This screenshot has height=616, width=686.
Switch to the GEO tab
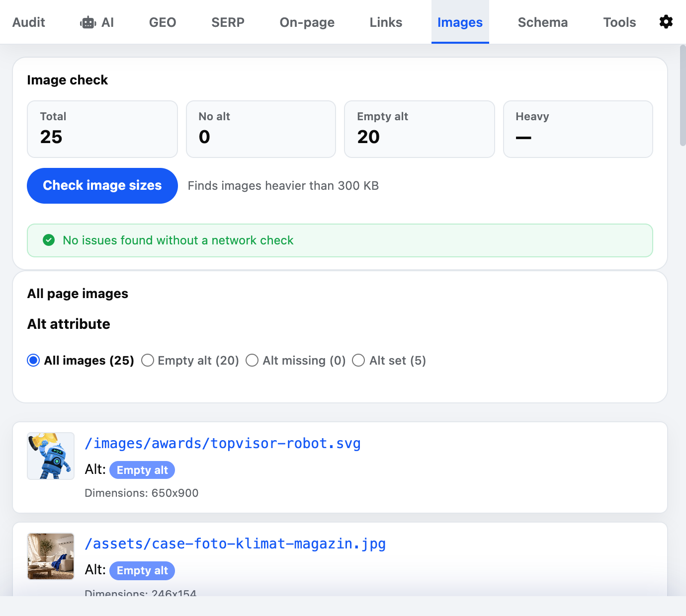163,22
